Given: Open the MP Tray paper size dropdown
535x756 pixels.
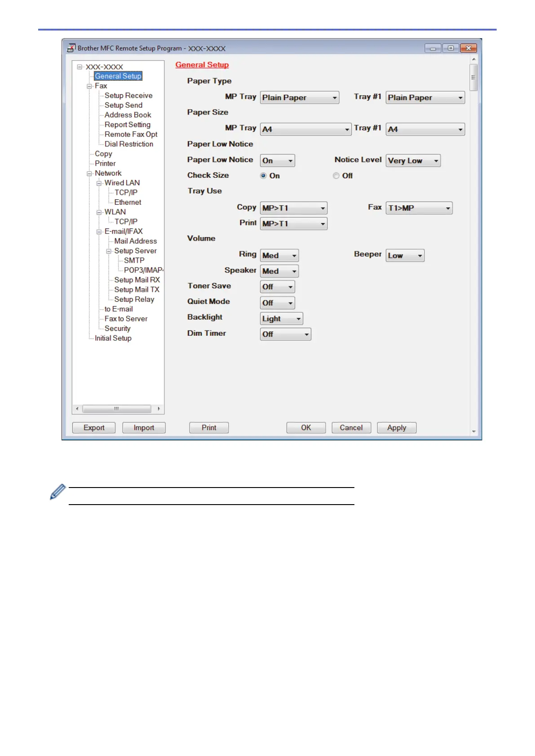Looking at the screenshot, I should pos(306,129).
